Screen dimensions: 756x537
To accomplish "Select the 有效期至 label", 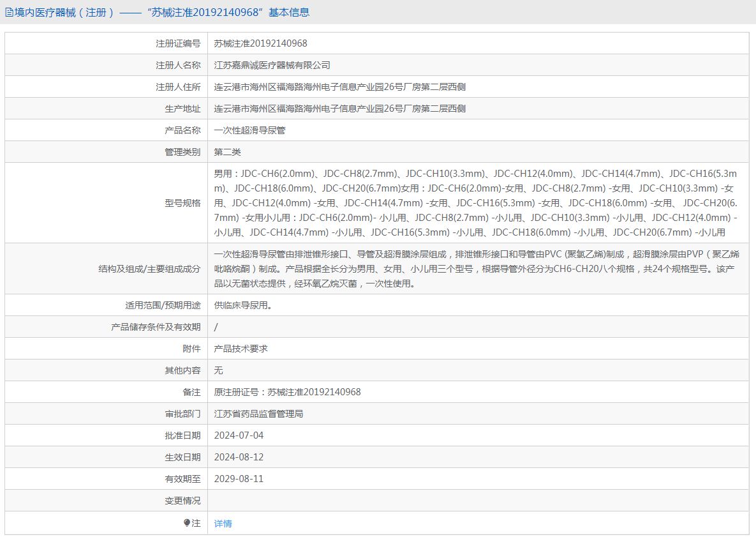I will click(x=182, y=479).
